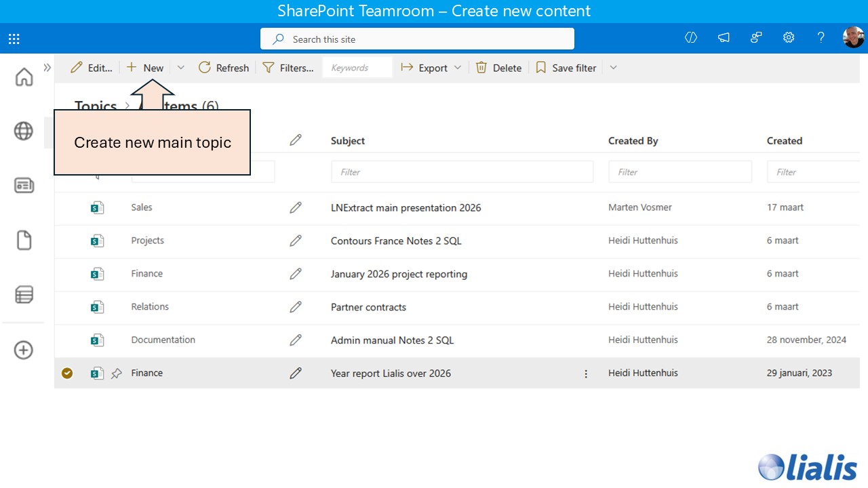Image resolution: width=868 pixels, height=488 pixels.
Task: Open the Export dropdown arrow
Action: (x=458, y=67)
